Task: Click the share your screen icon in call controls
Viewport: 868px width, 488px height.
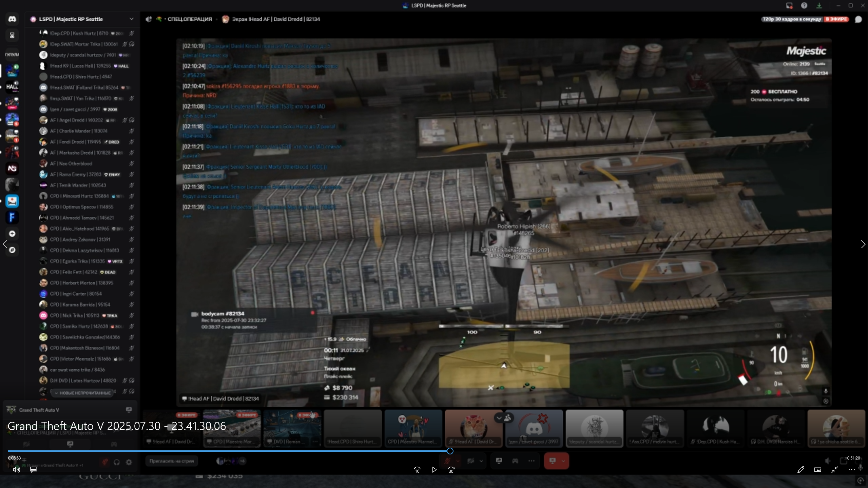Action: 499,461
